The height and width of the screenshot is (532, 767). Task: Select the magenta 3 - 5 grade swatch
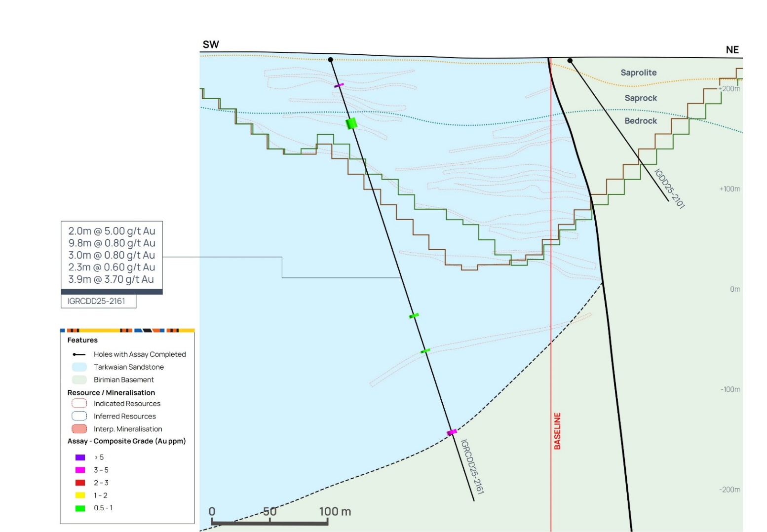pyautogui.click(x=80, y=470)
